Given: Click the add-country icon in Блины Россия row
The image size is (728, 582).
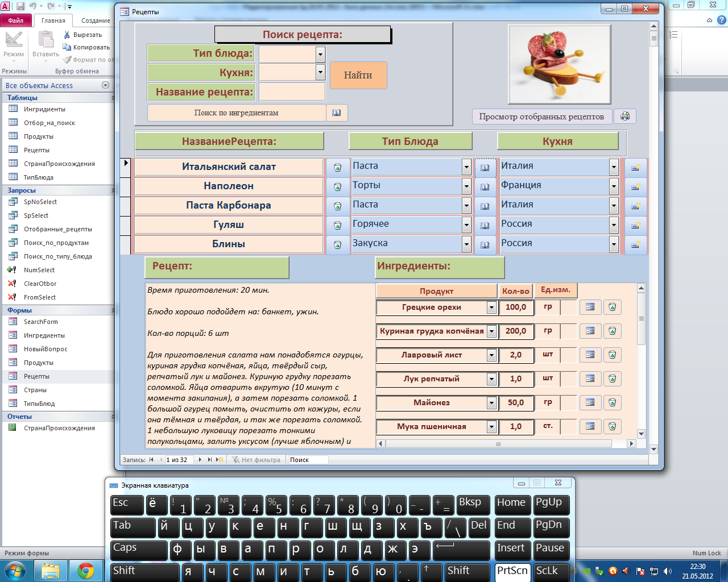Looking at the screenshot, I should click(x=635, y=244).
